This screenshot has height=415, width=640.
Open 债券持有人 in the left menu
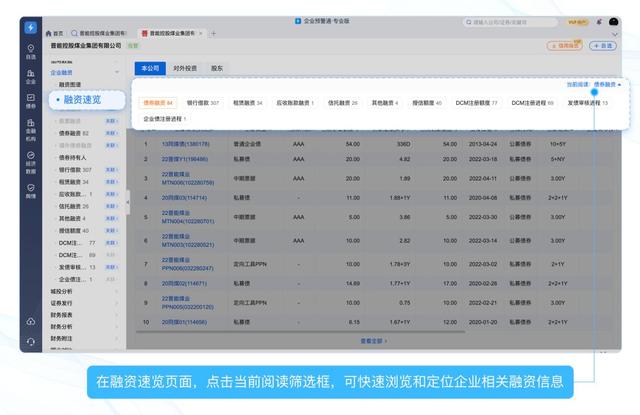click(x=72, y=158)
